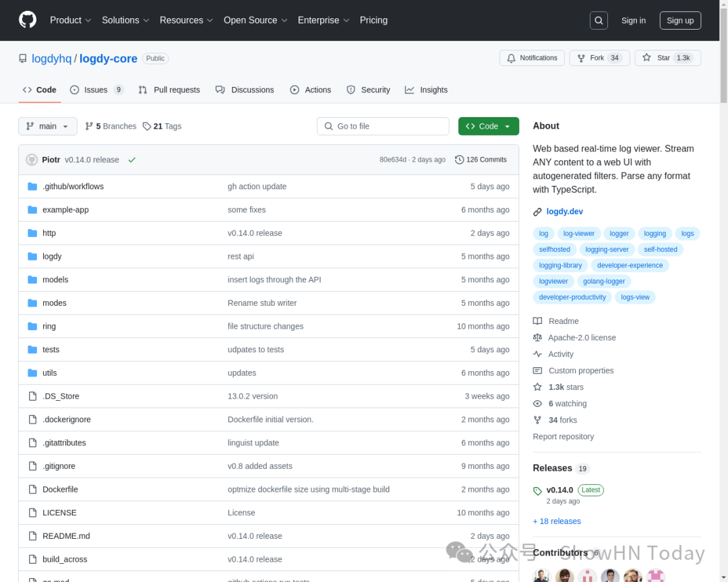Click the logdy folder icon
This screenshot has width=728, height=582.
pyautogui.click(x=32, y=256)
